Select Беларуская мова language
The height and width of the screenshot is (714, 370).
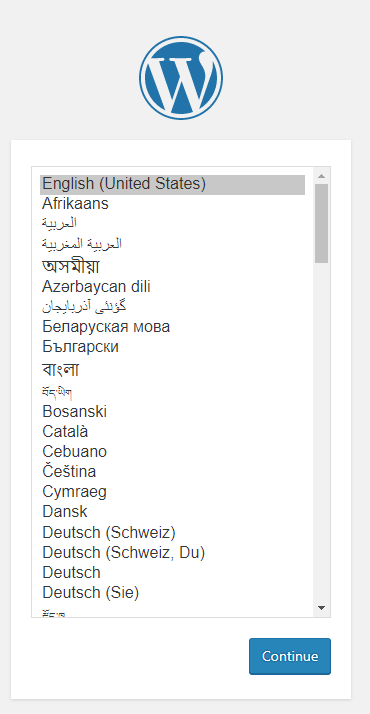tap(172, 326)
